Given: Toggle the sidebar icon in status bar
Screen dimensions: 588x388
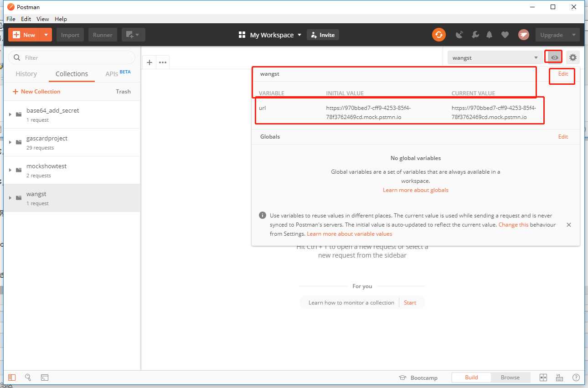Looking at the screenshot, I should (x=12, y=378).
